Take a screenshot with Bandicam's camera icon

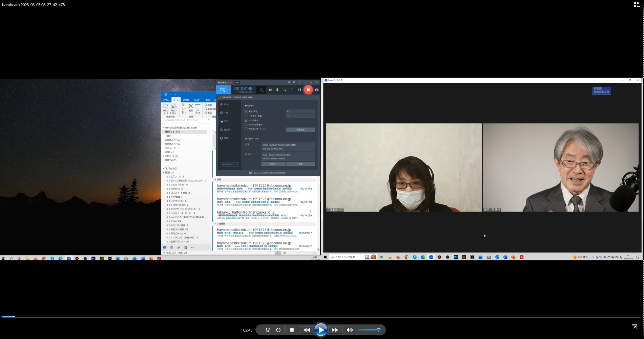click(x=317, y=90)
